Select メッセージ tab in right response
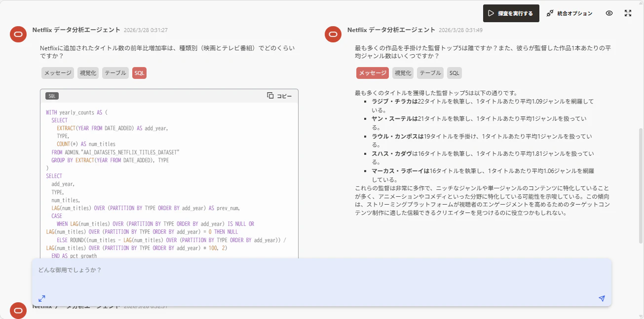This screenshot has width=644, height=319. point(373,73)
